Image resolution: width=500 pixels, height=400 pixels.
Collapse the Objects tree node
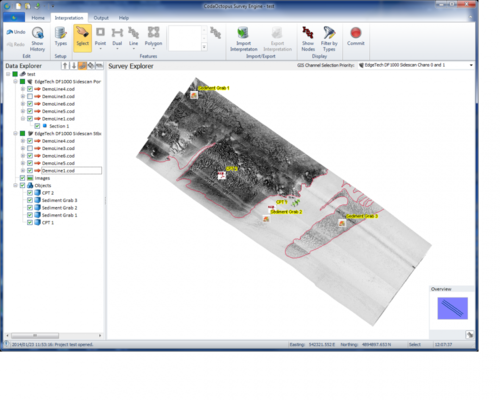point(15,185)
